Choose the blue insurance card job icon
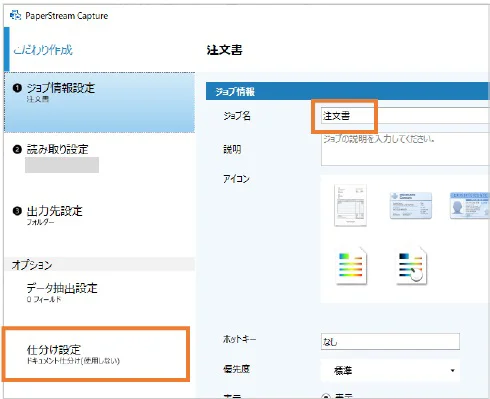Screen dimensions: 490x399 click(x=411, y=205)
